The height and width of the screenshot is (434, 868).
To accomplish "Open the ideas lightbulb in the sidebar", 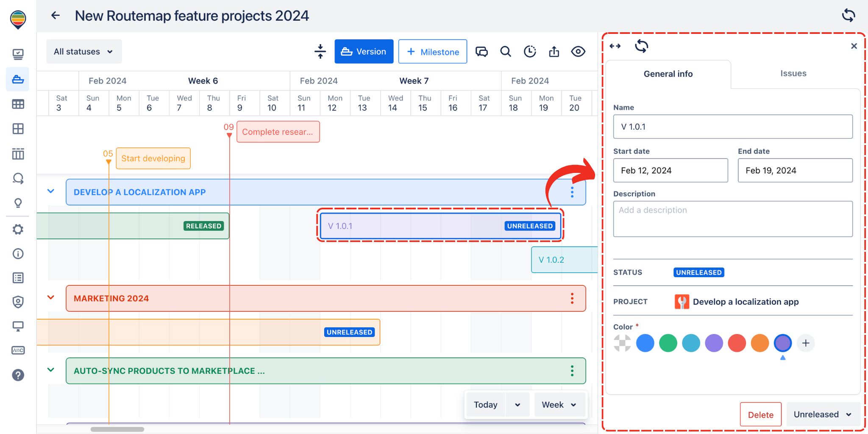I will click(17, 203).
